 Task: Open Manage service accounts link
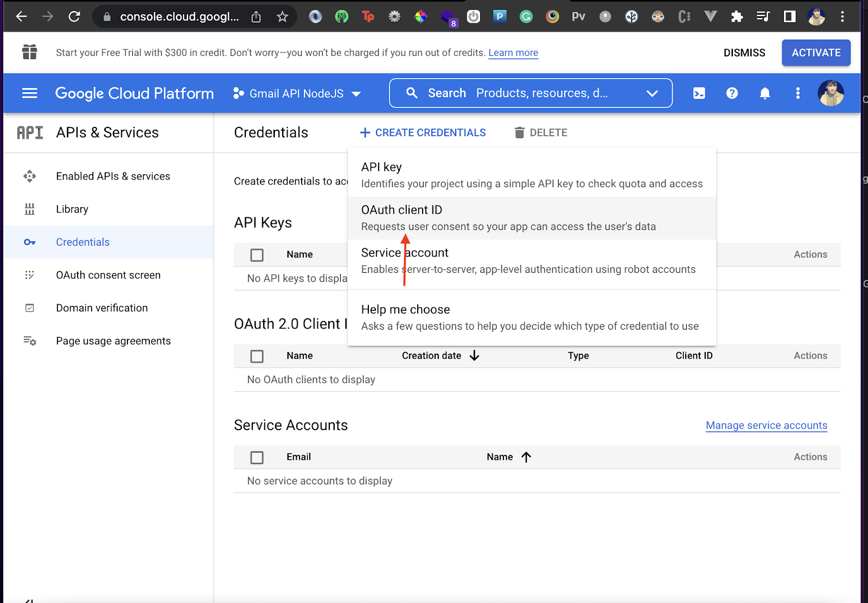[767, 425]
